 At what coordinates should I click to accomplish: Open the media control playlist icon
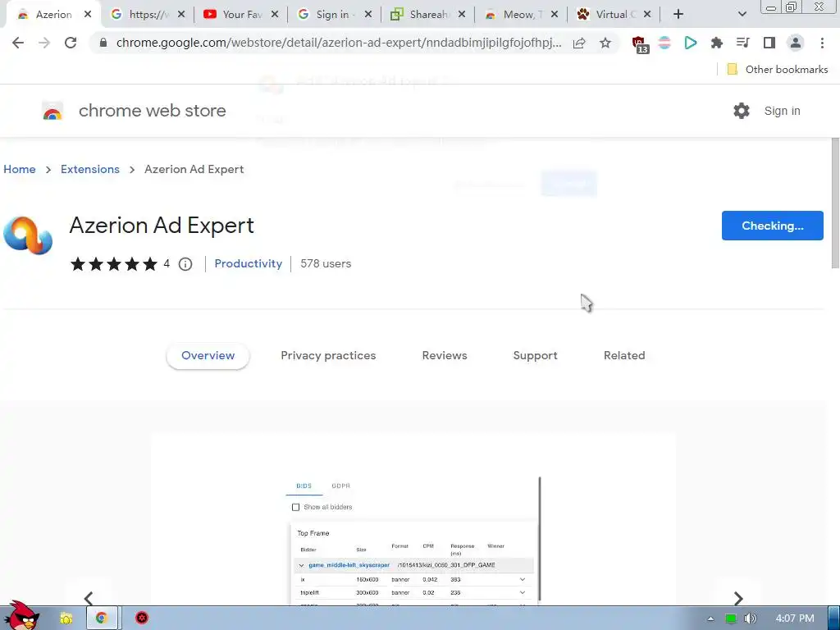pos(743,43)
